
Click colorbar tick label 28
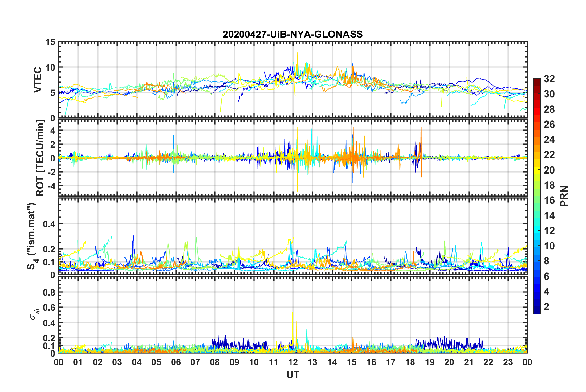coord(549,109)
